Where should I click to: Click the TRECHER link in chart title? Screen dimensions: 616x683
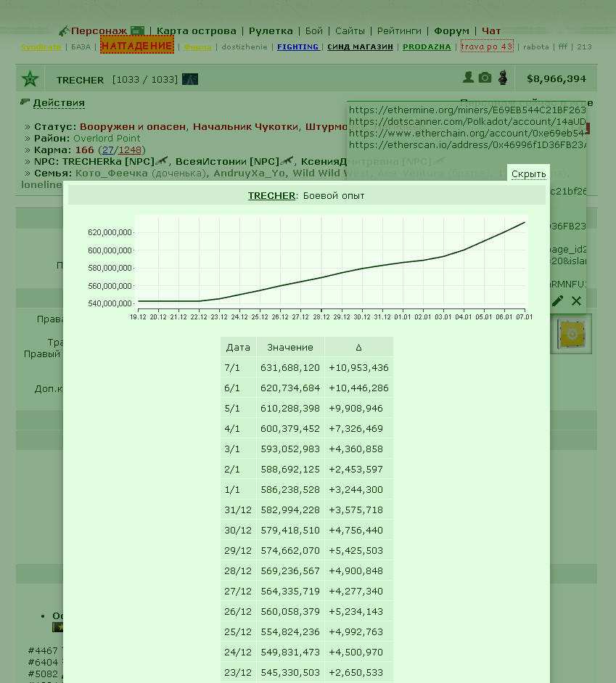click(271, 195)
